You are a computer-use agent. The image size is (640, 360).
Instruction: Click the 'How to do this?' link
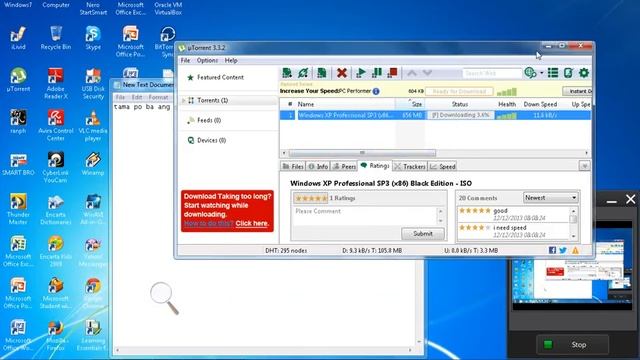(208, 223)
